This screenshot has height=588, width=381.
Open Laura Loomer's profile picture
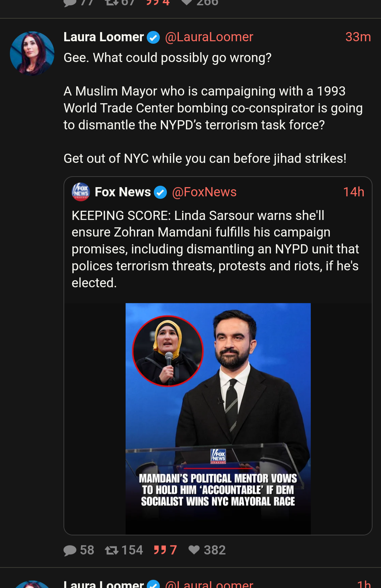(32, 54)
